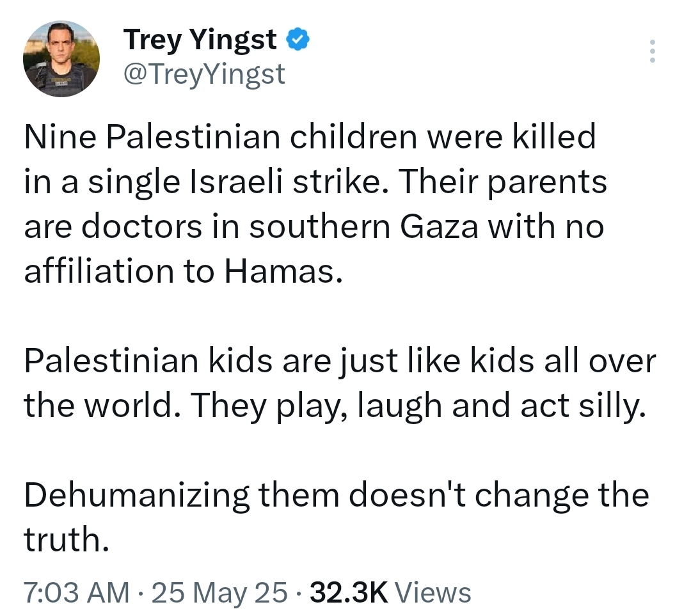The image size is (691, 616).
Task: Click the line They play, laugh and act silly
Action: (333, 406)
